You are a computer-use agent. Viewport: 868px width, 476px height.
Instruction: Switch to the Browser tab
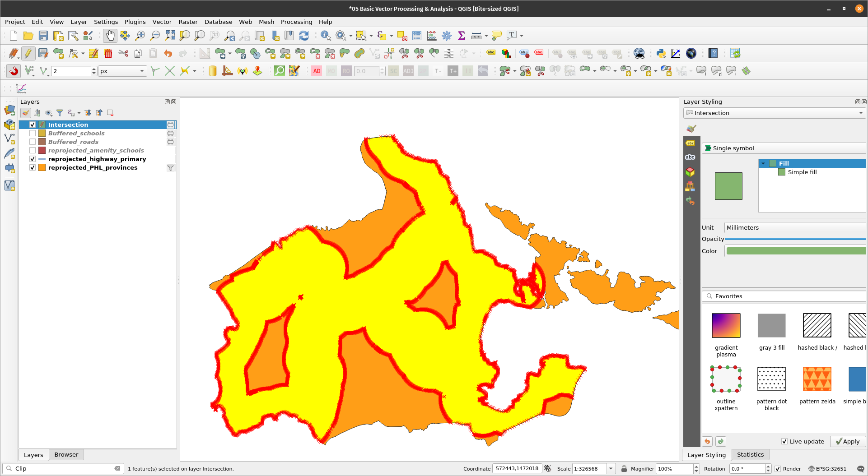[66, 454]
